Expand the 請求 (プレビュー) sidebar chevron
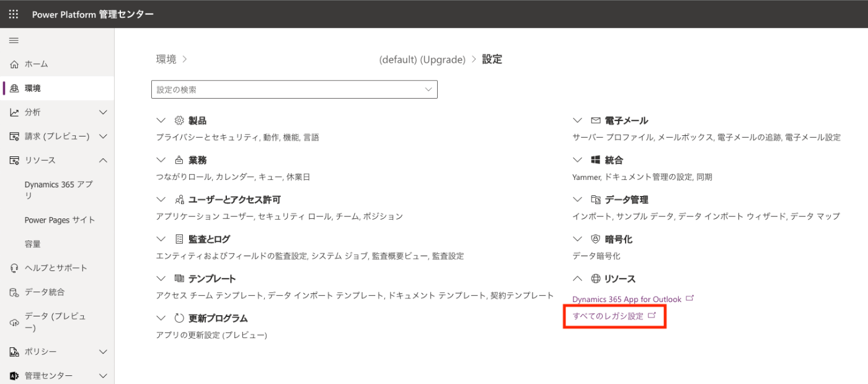Screen dimensions: 868x384 pos(103,136)
